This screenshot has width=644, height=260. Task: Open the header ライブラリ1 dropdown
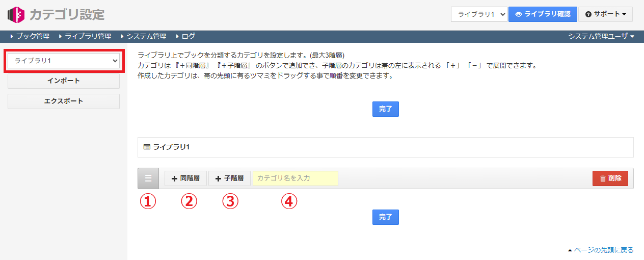click(479, 14)
